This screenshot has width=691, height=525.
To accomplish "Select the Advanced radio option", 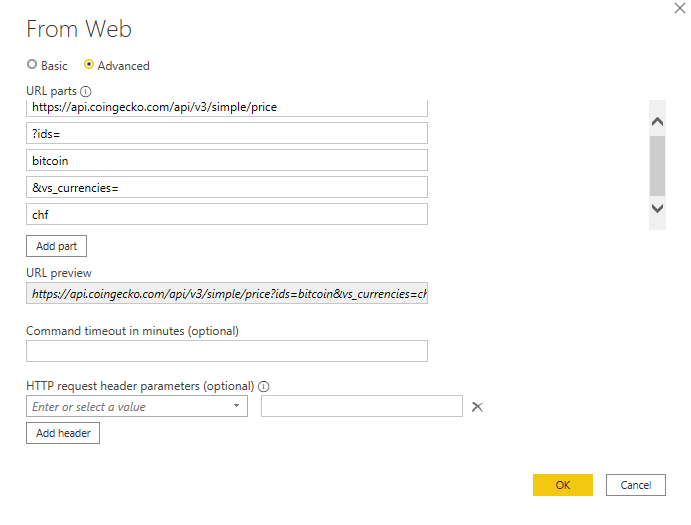I will click(89, 65).
